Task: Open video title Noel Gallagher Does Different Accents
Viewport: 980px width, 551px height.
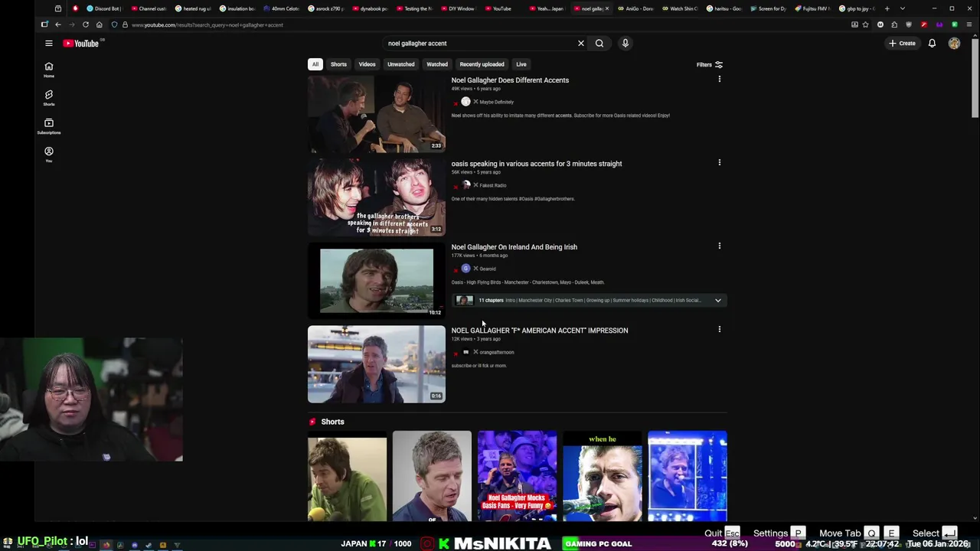Action: coord(510,80)
